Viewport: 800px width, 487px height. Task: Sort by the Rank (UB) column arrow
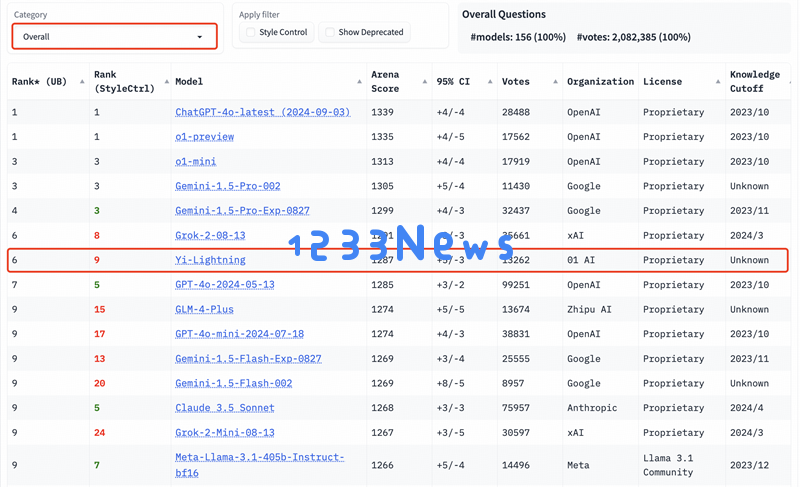tap(82, 82)
